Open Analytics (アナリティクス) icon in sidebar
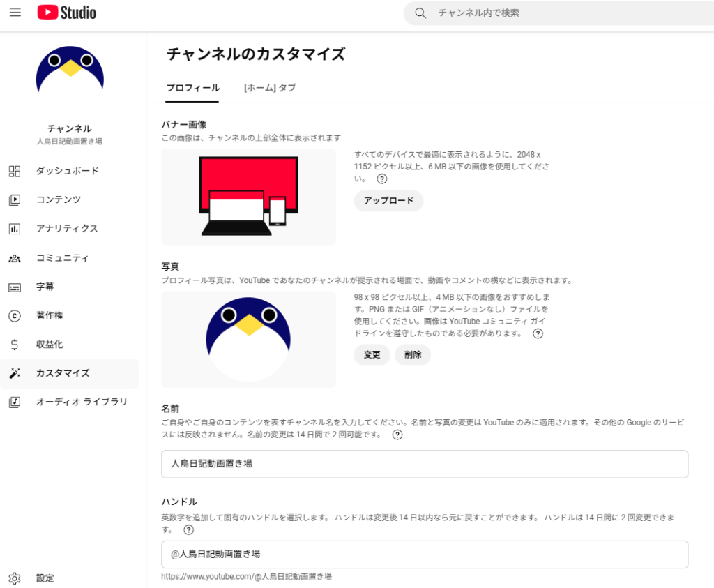This screenshot has width=714, height=588. pyautogui.click(x=15, y=229)
